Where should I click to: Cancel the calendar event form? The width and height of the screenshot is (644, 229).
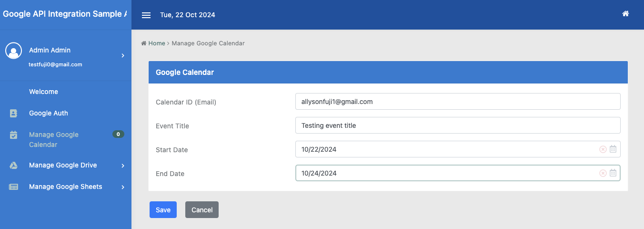pyautogui.click(x=202, y=210)
